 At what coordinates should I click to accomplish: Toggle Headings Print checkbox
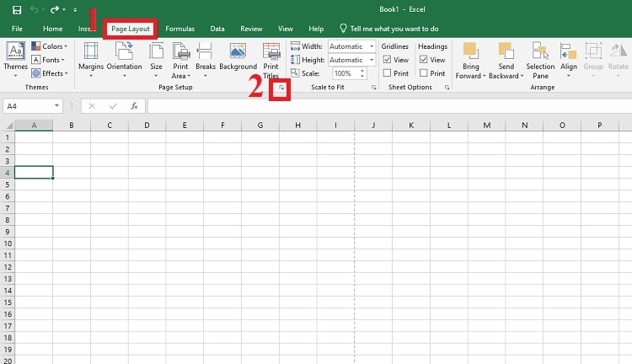pyautogui.click(x=424, y=73)
